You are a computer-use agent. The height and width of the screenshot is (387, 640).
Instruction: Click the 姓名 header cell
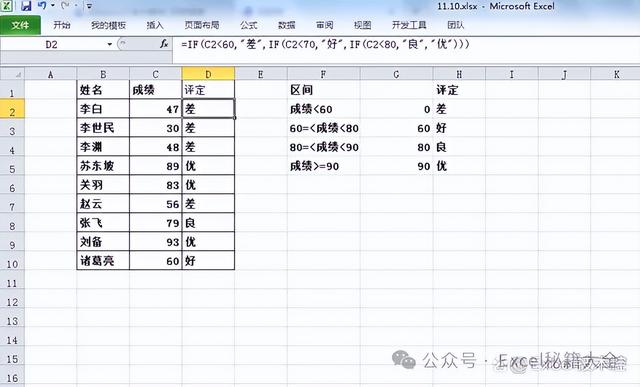pyautogui.click(x=103, y=90)
